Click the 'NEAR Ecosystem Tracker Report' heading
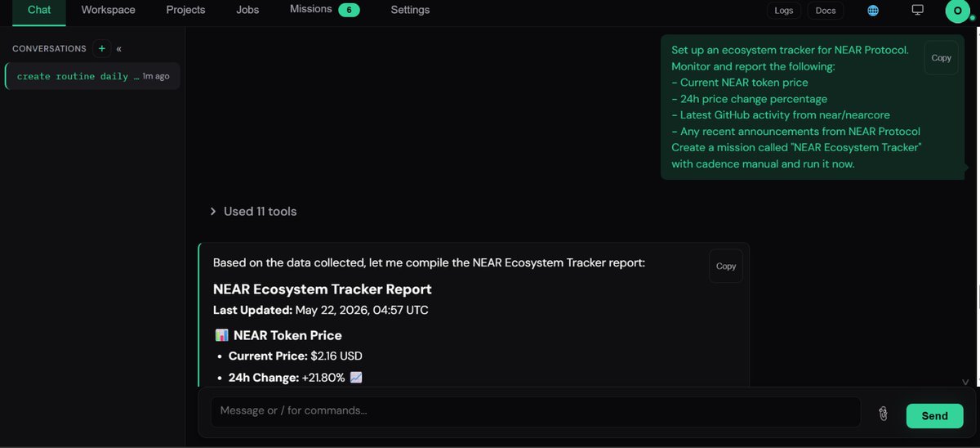 [x=323, y=289]
